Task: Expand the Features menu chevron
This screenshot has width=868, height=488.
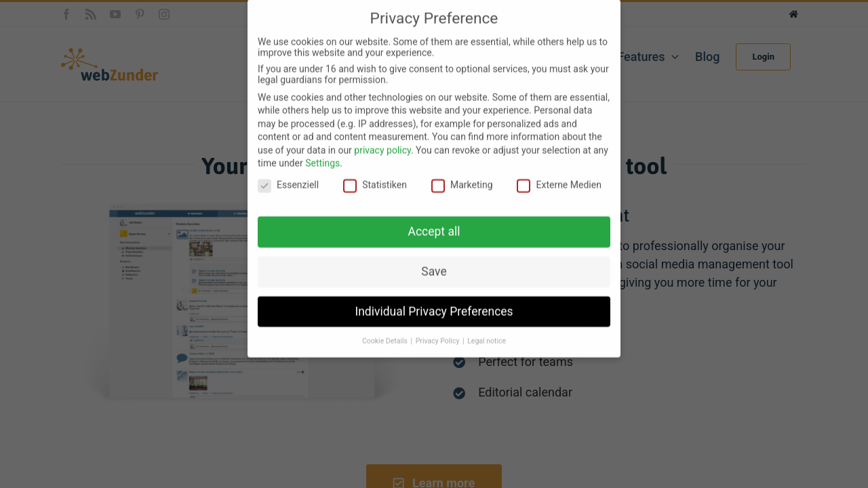Action: [675, 57]
